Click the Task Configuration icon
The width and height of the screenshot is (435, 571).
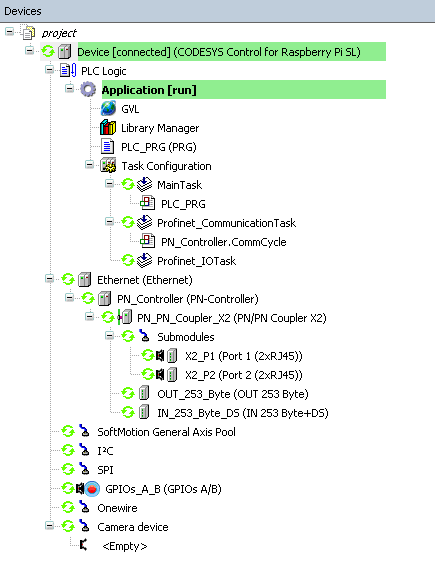108,166
